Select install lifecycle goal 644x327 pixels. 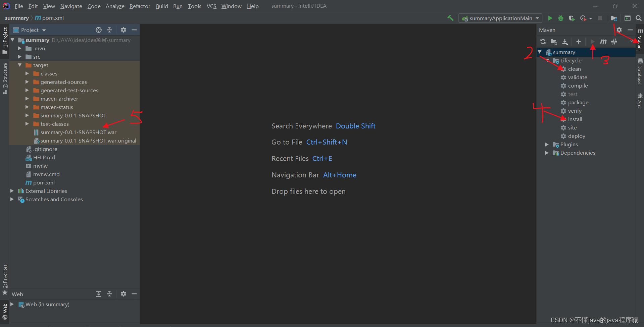click(x=575, y=119)
